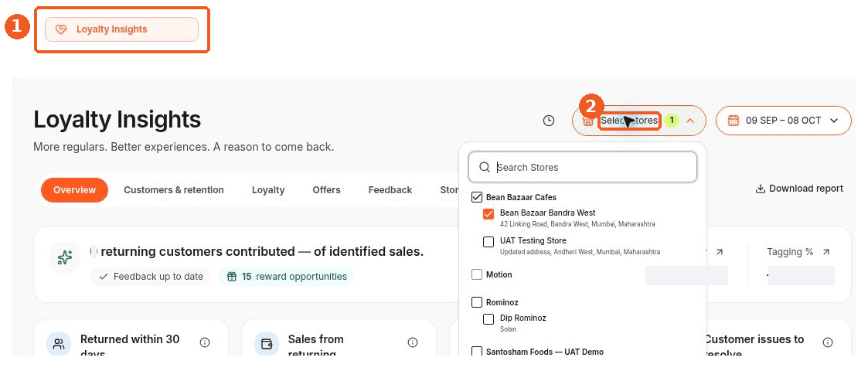Click the store icon in Select Stores

pos(588,120)
